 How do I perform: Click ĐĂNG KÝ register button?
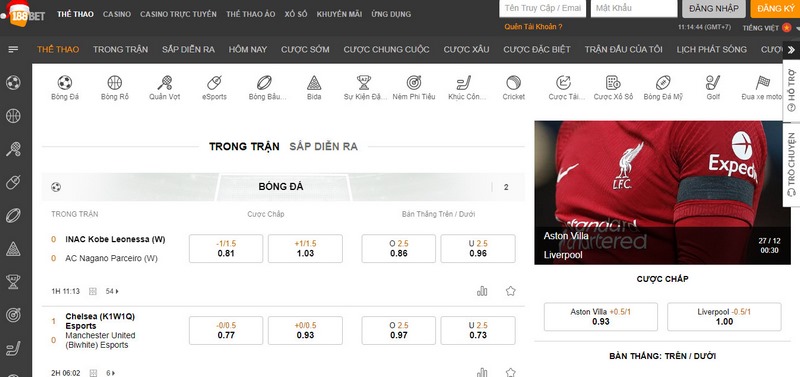coord(776,8)
